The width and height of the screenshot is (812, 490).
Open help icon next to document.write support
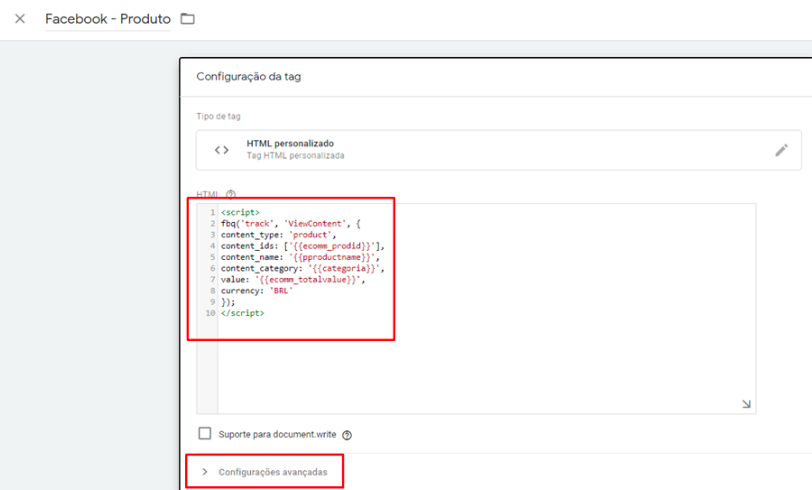(347, 435)
